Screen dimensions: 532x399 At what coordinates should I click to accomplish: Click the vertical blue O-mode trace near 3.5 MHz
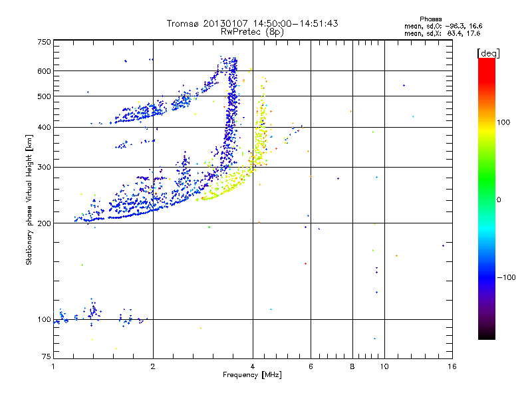(231, 112)
